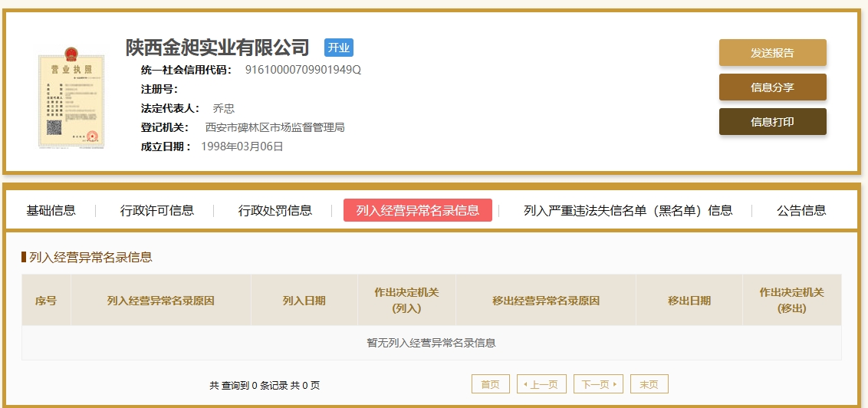Viewport: 868px width, 408px height.
Task: Click the 移出日期 column header
Action: pos(689,301)
